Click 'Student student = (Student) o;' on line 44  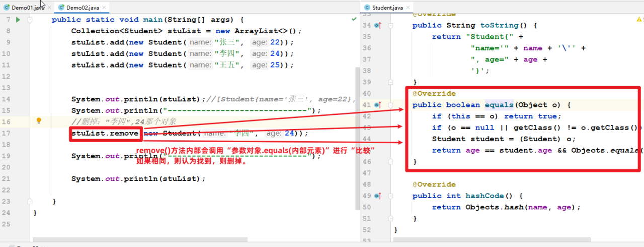coord(504,139)
